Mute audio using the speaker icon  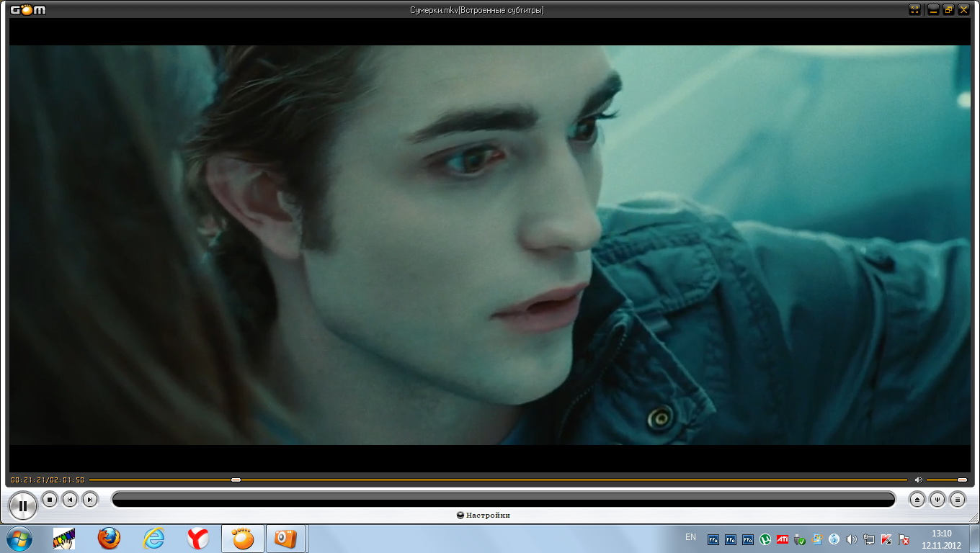pos(919,480)
